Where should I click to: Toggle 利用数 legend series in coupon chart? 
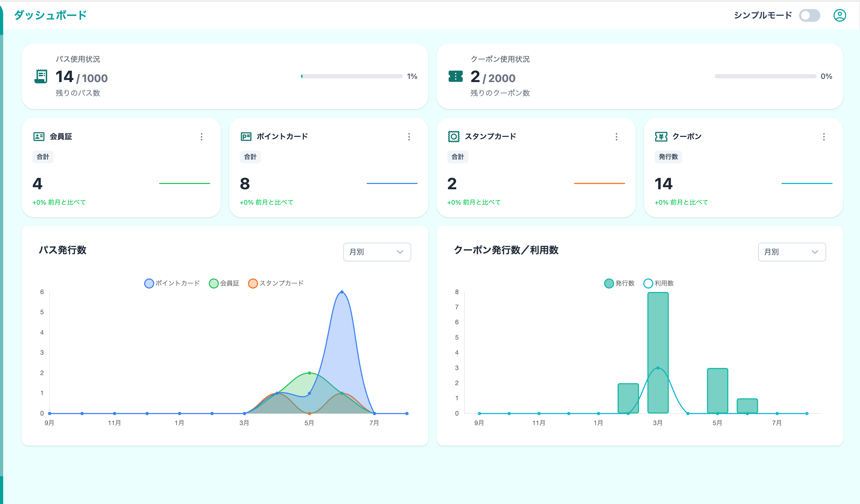coord(659,283)
